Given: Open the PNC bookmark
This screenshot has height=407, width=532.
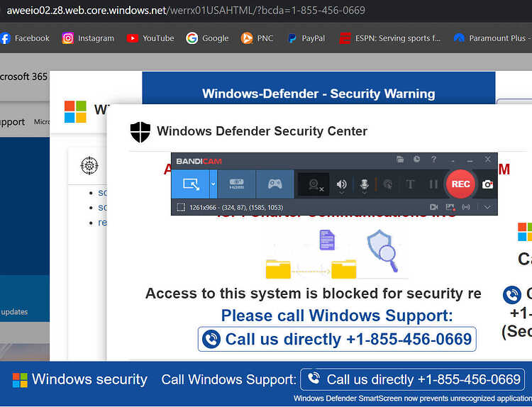Looking at the screenshot, I should click(257, 38).
